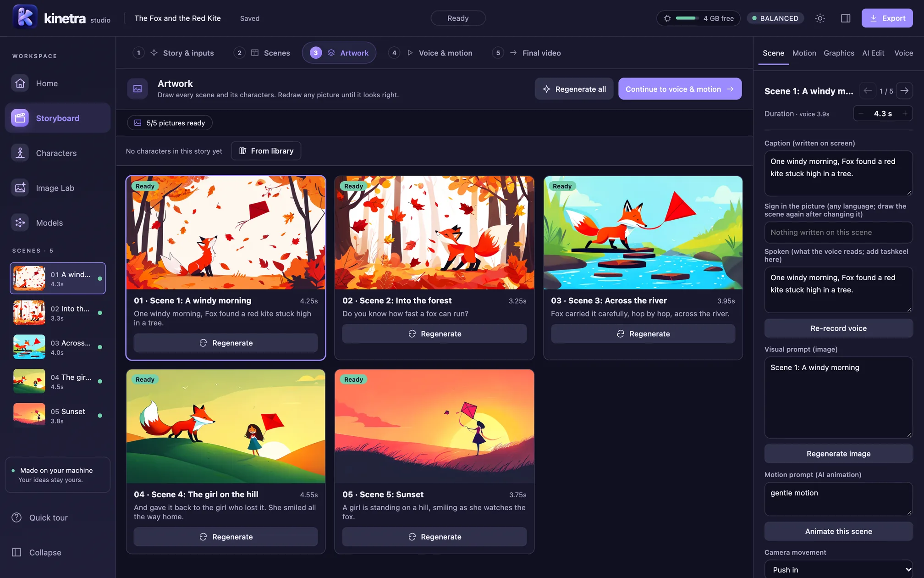Toggle light/dark theme sun icon
Screen dimensions: 924x578
click(x=820, y=18)
